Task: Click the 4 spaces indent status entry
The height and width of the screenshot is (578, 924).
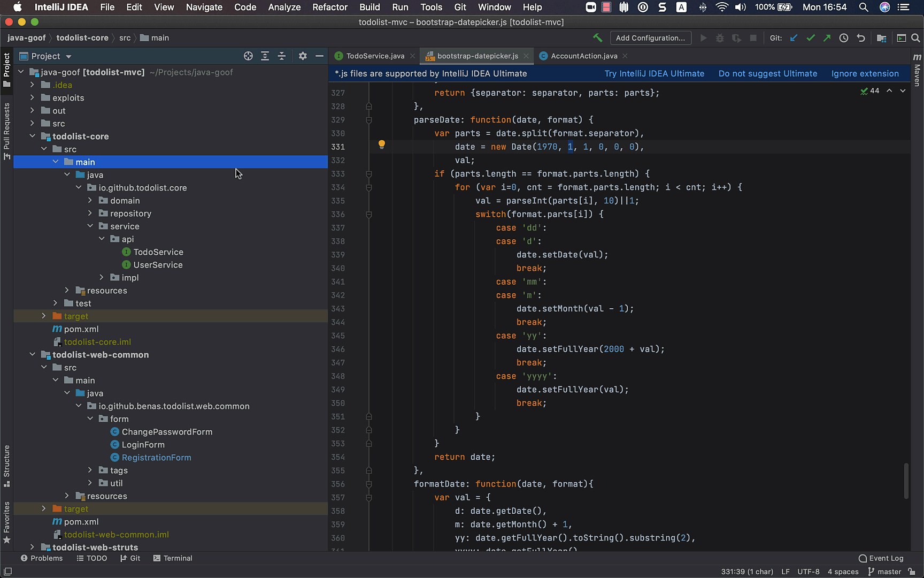Action: point(843,572)
